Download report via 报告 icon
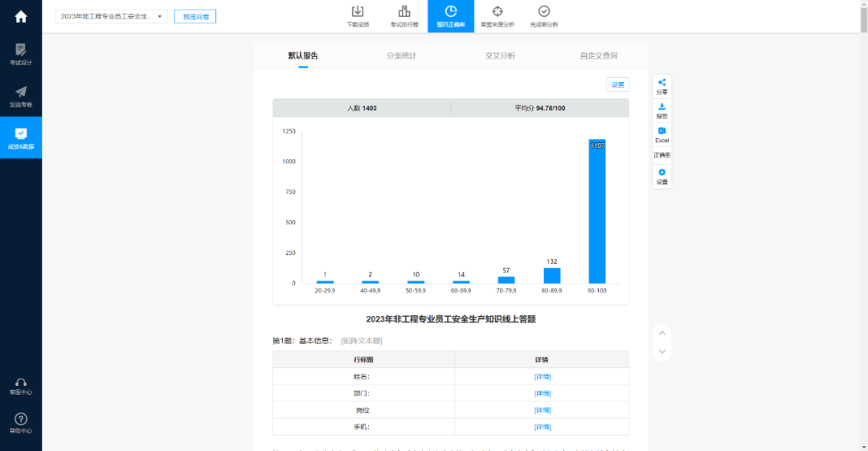The width and height of the screenshot is (868, 451). [661, 109]
